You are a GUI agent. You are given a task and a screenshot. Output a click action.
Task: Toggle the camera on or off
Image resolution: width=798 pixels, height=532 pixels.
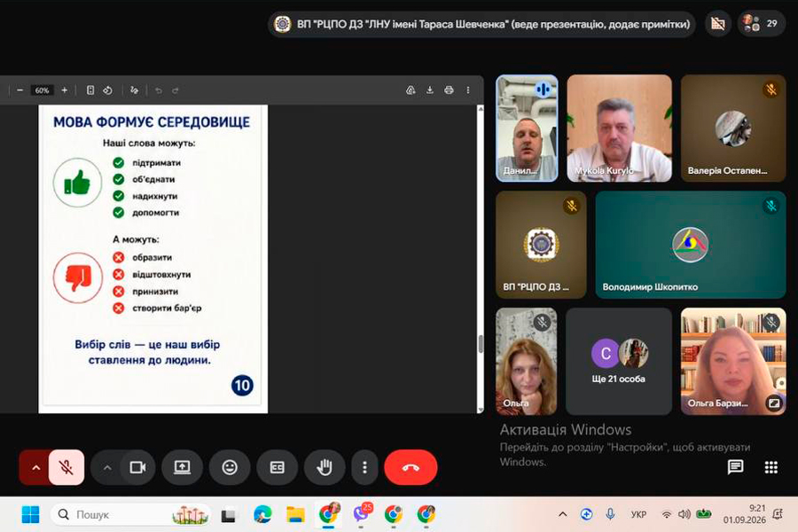point(137,467)
